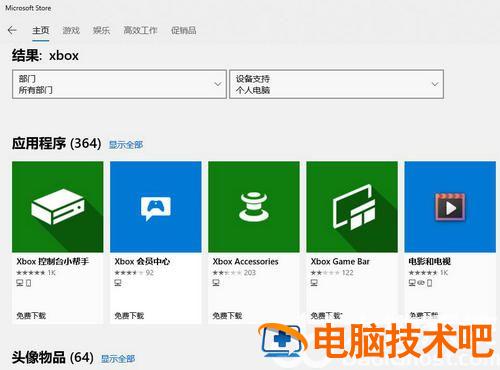Switch to the 娱乐 tab
The height and width of the screenshot is (370, 500).
coord(101,30)
